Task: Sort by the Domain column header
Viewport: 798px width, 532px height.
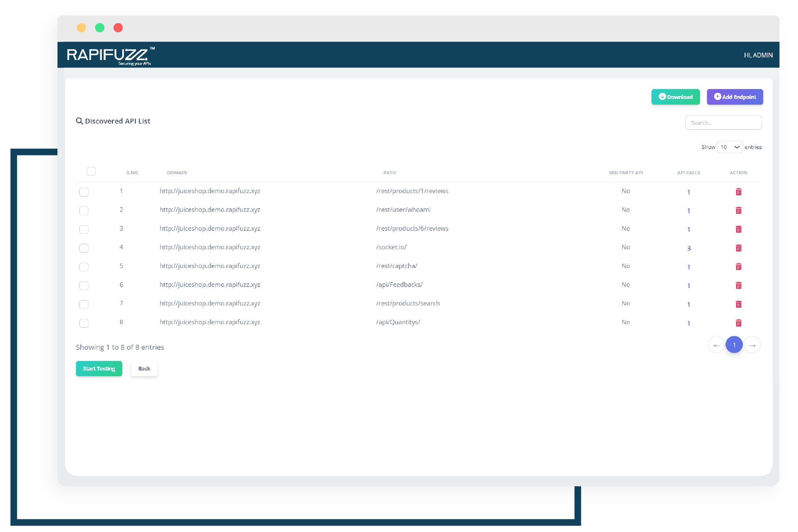Action: click(x=177, y=173)
